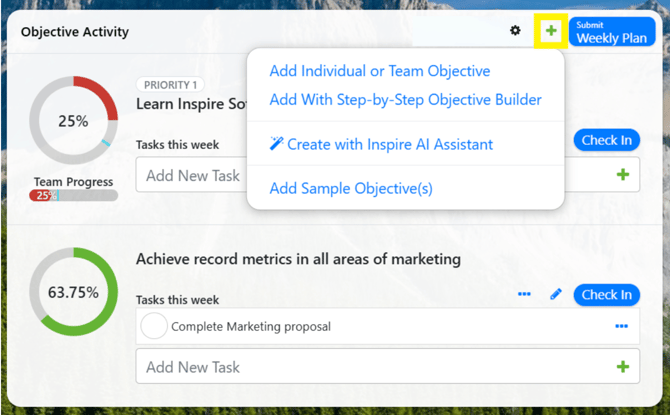
Task: Check In on marketing metrics objective
Action: coord(606,295)
